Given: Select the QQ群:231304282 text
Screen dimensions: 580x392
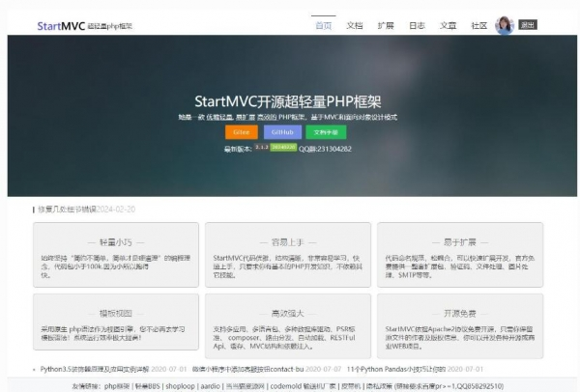Looking at the screenshot, I should click(325, 149).
